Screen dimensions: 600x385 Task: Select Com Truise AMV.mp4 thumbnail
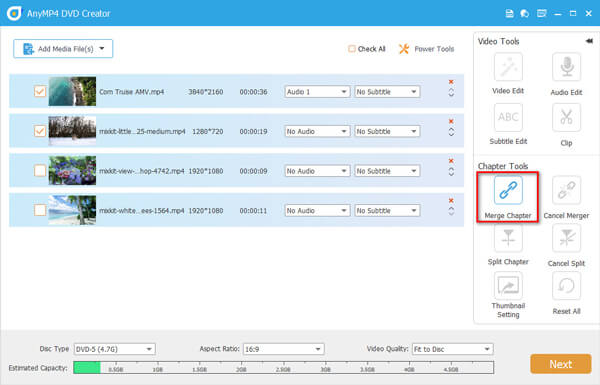click(72, 91)
